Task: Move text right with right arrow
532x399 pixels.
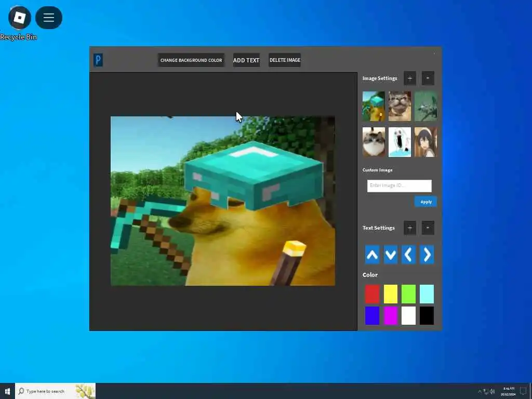Action: [x=427, y=255]
